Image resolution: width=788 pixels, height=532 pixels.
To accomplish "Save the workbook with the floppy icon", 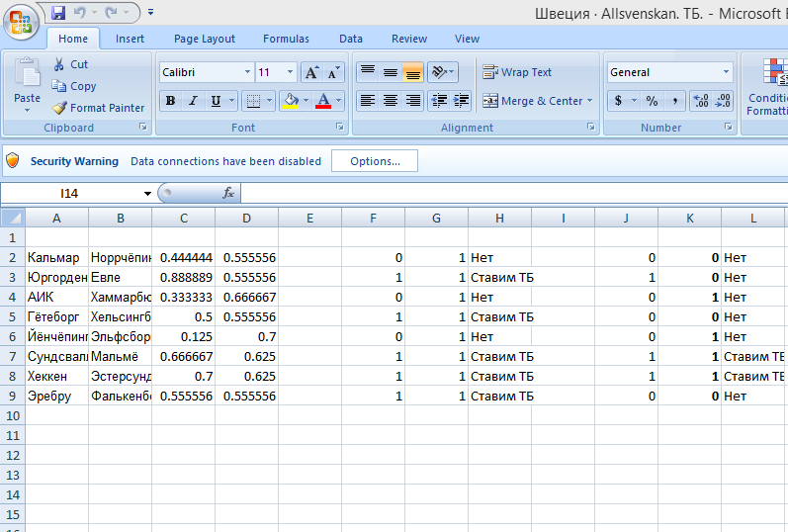I will click(58, 13).
